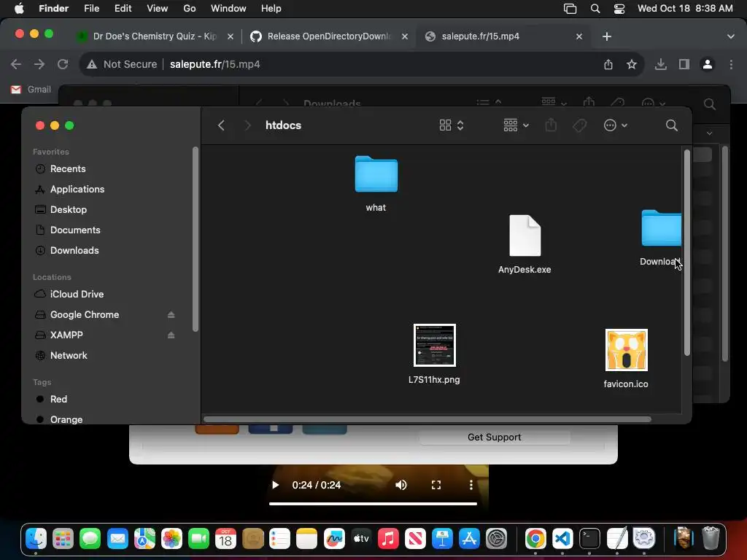Open the group-by dropdown in Finder toolbar
Viewport: 747px width, 560px height.
pyautogui.click(x=516, y=125)
